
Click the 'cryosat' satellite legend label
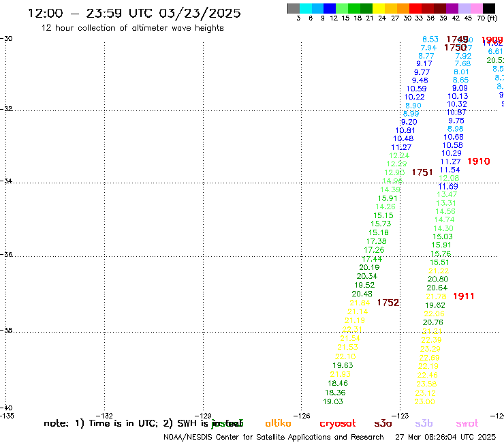pos(338,424)
